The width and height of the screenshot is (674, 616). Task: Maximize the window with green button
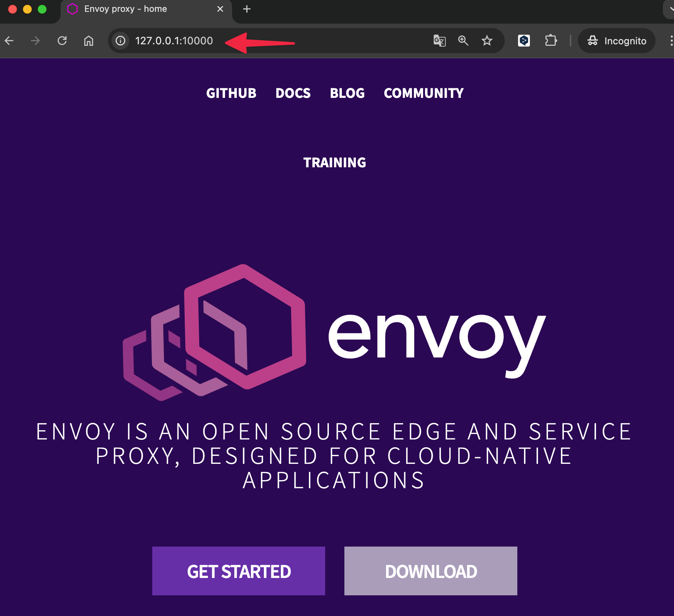(x=42, y=9)
